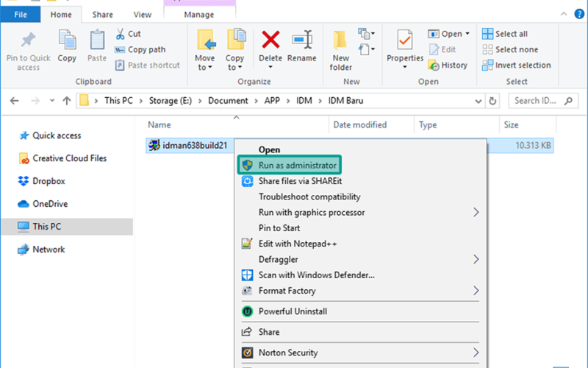Click the Invert selection icon
588x368 pixels.
tap(487, 66)
